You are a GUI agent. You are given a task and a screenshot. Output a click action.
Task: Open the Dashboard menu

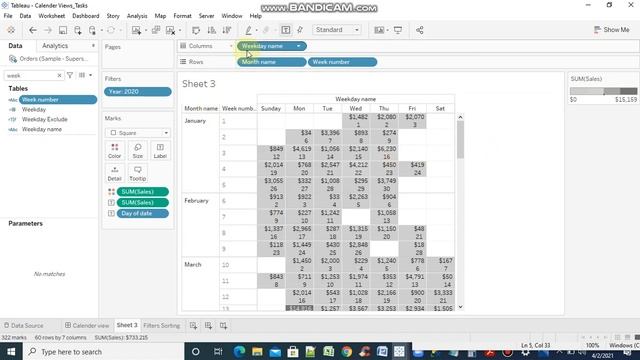[86, 16]
